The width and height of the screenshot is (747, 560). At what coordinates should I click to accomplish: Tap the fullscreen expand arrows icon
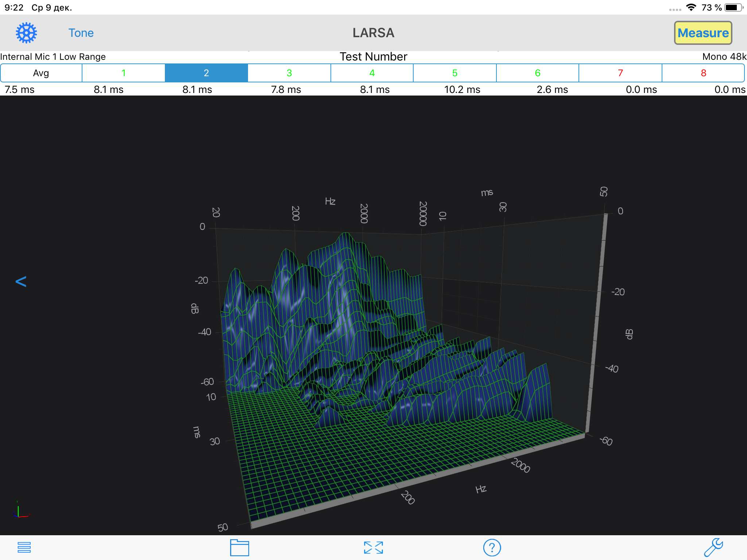pyautogui.click(x=373, y=548)
